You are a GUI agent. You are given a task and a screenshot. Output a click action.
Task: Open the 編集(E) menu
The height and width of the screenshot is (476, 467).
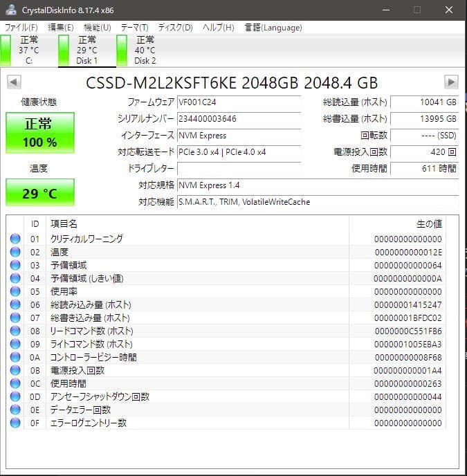pyautogui.click(x=61, y=28)
